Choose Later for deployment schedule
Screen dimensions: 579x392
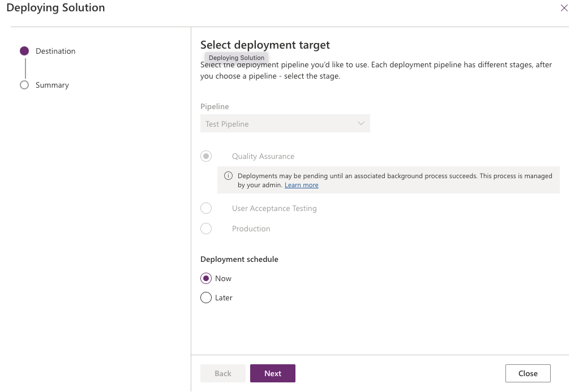coord(206,298)
